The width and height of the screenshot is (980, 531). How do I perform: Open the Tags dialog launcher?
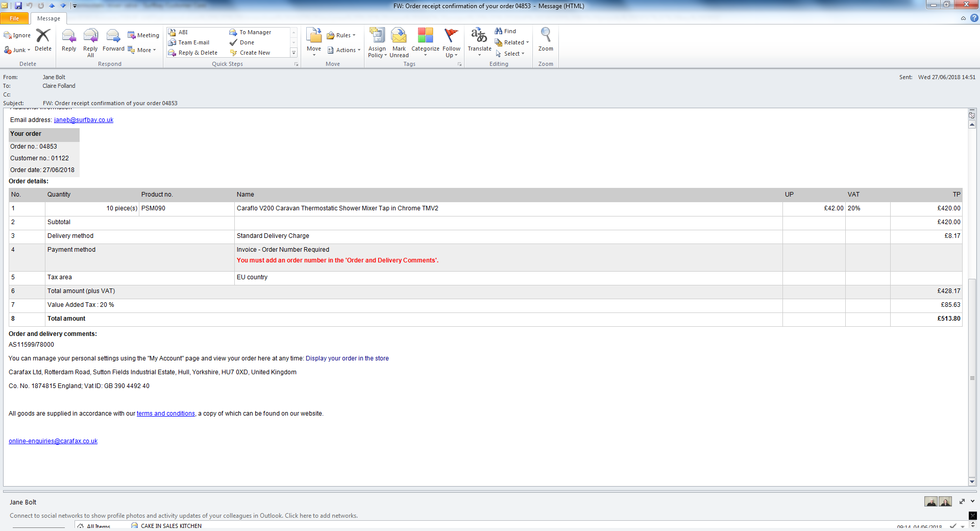point(459,64)
